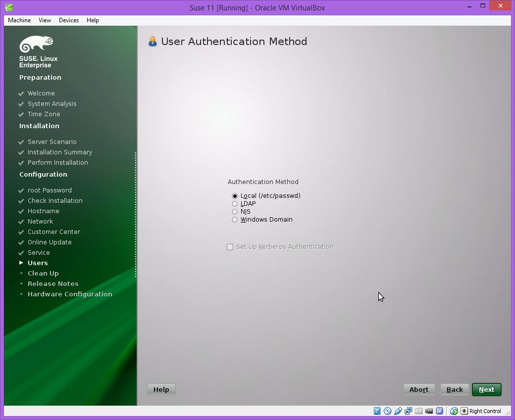Click the Release Notes step
This screenshot has height=420, width=515.
pyautogui.click(x=53, y=284)
